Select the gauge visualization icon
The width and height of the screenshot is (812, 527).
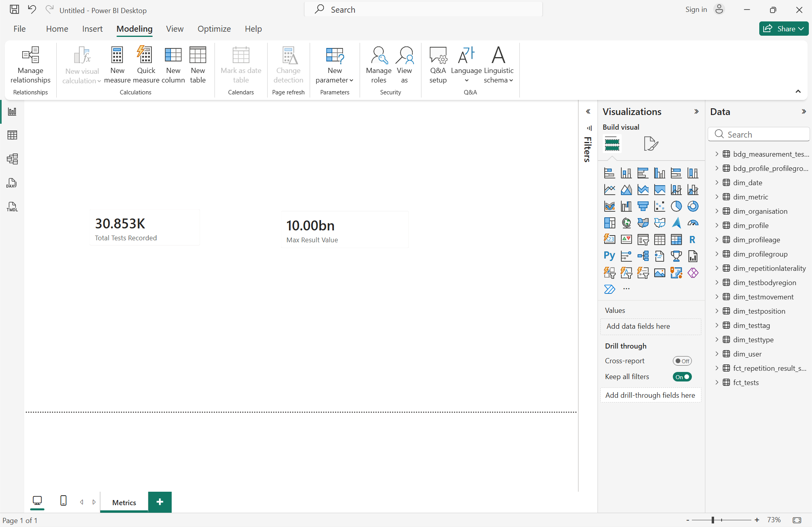pos(693,223)
